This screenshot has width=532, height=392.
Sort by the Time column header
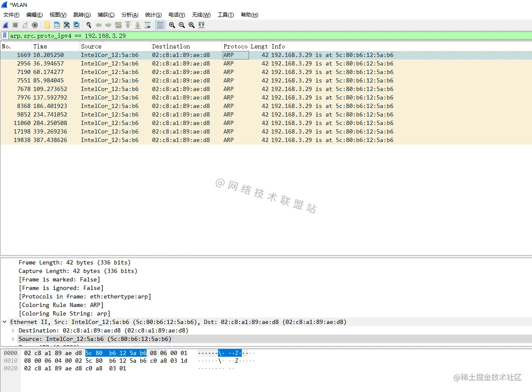[x=56, y=46]
